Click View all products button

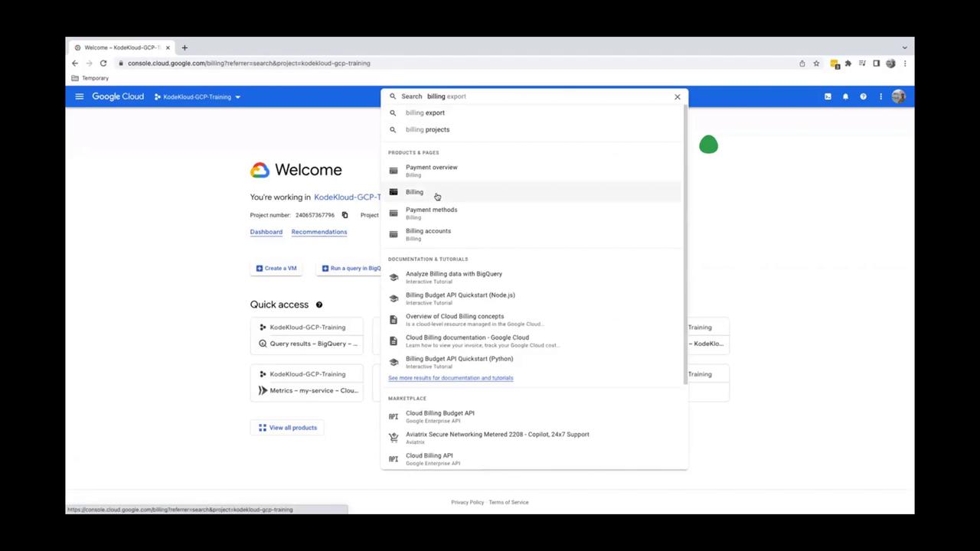click(287, 428)
